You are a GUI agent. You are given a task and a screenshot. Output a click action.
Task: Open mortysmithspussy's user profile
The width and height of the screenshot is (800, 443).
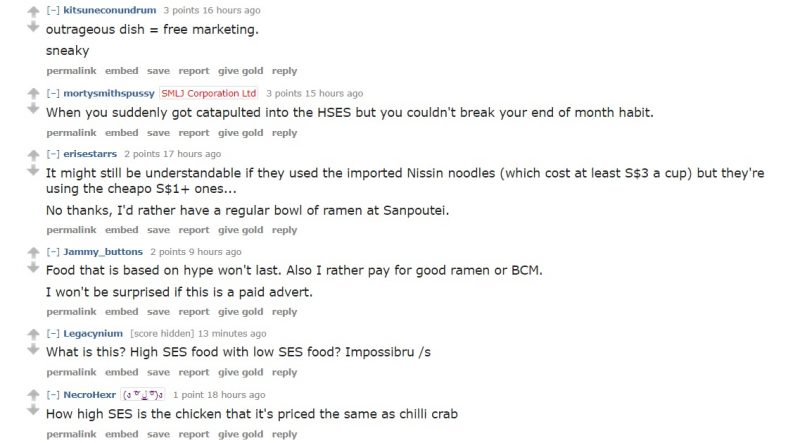pos(109,93)
